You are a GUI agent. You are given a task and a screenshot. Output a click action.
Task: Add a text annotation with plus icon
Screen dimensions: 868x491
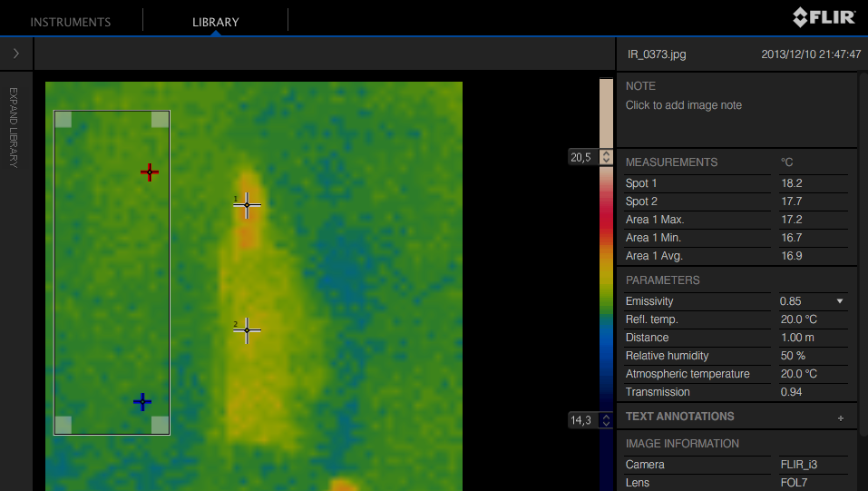(840, 418)
